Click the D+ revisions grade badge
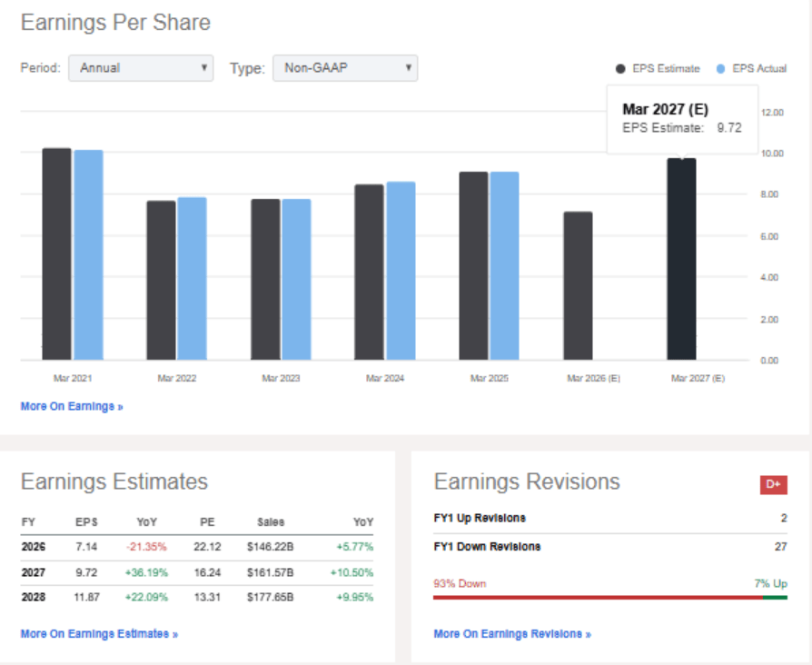The width and height of the screenshot is (812, 665). [774, 485]
